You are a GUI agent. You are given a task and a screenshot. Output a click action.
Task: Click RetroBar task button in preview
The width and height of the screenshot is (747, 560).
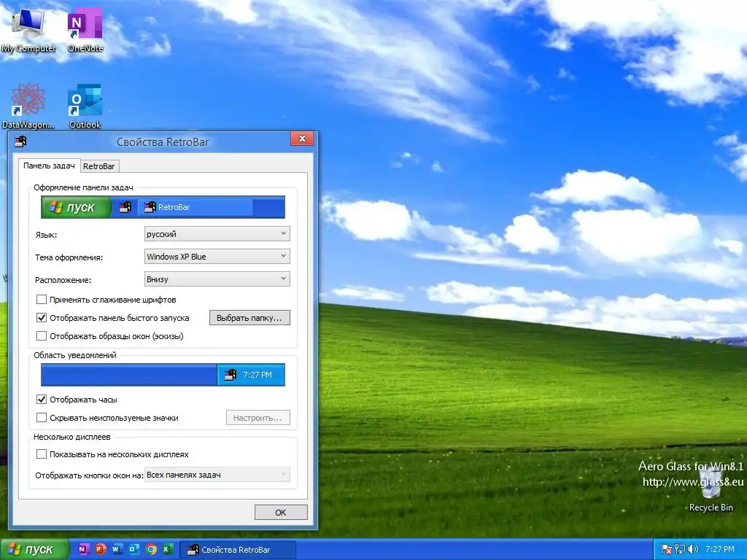point(196,207)
